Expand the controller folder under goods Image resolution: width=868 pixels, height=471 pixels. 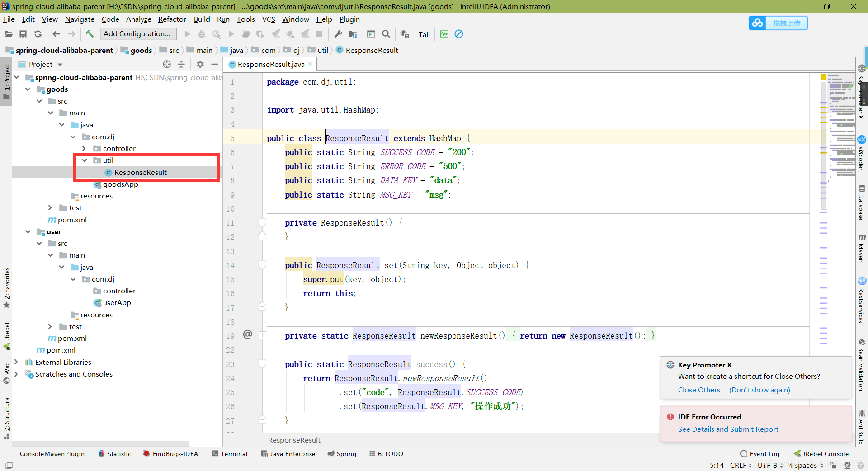[84, 148]
